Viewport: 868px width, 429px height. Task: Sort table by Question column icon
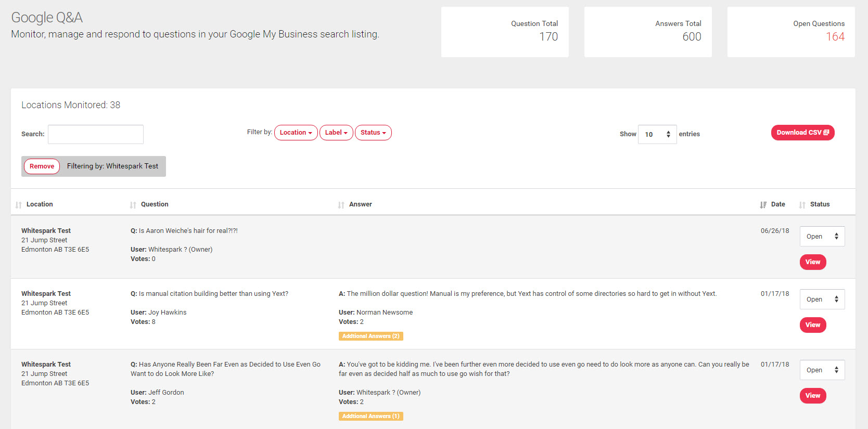[133, 205]
